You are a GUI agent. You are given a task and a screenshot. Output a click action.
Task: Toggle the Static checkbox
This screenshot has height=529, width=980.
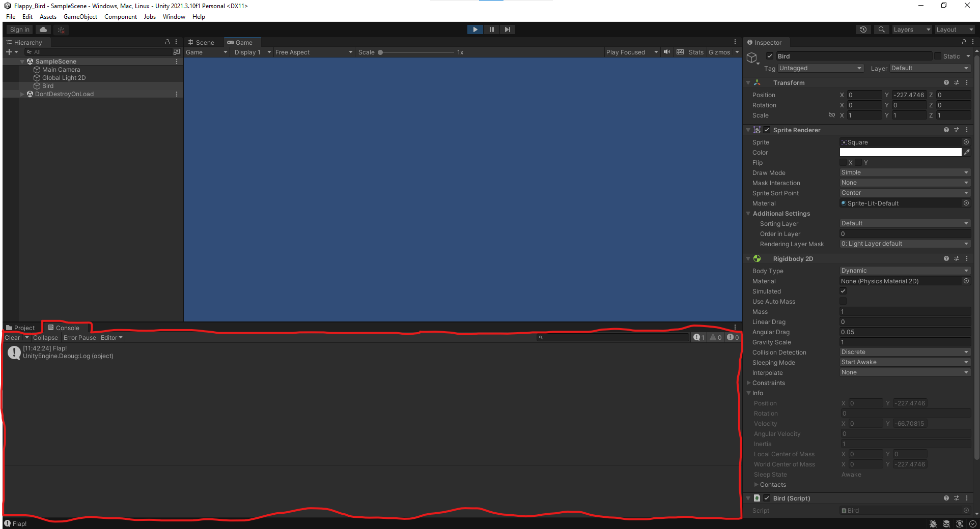tap(937, 56)
